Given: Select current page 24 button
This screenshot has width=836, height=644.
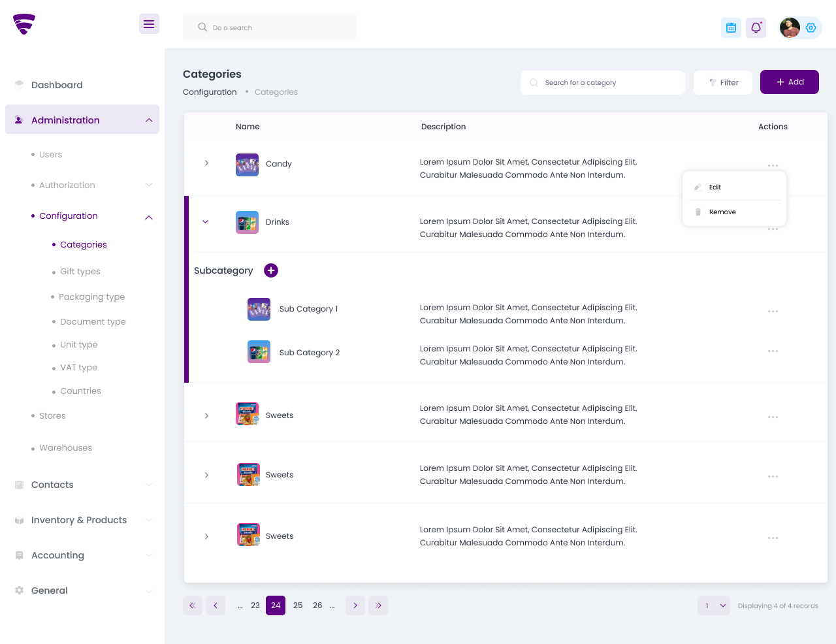Looking at the screenshot, I should [x=276, y=605].
